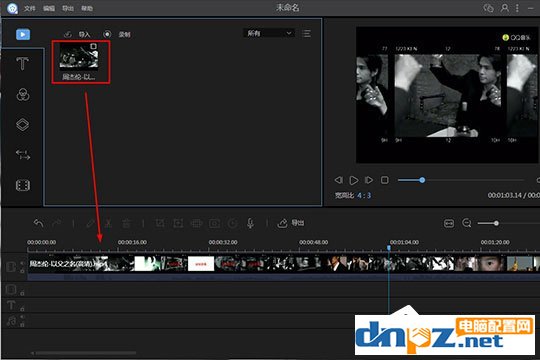Toggle the lock on the music track
This screenshot has width=540, height=360.
click(22, 324)
